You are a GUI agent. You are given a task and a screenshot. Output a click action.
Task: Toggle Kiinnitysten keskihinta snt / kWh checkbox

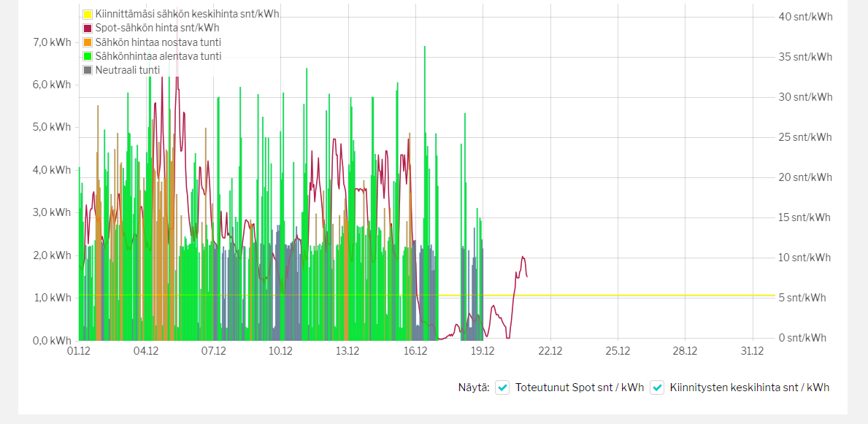(656, 388)
